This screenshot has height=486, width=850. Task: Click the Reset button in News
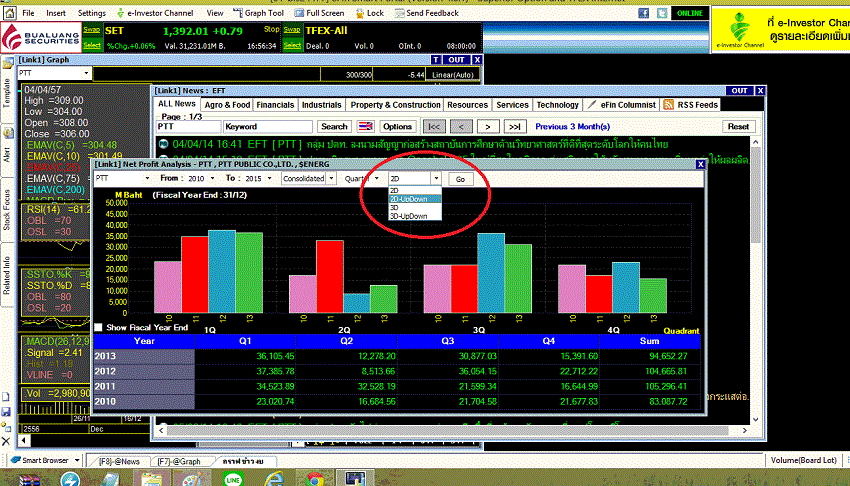738,126
